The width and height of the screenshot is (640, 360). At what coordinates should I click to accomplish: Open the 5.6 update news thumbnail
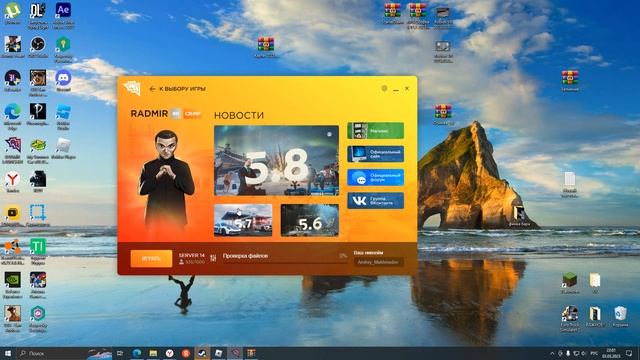click(x=310, y=220)
